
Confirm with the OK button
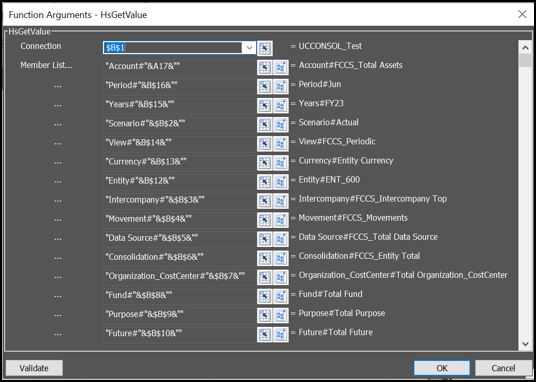tap(442, 368)
